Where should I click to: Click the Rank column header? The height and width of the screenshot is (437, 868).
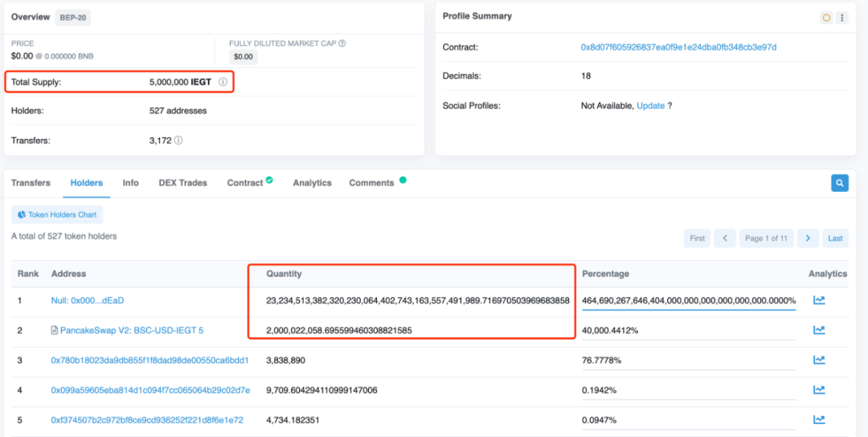tap(27, 274)
